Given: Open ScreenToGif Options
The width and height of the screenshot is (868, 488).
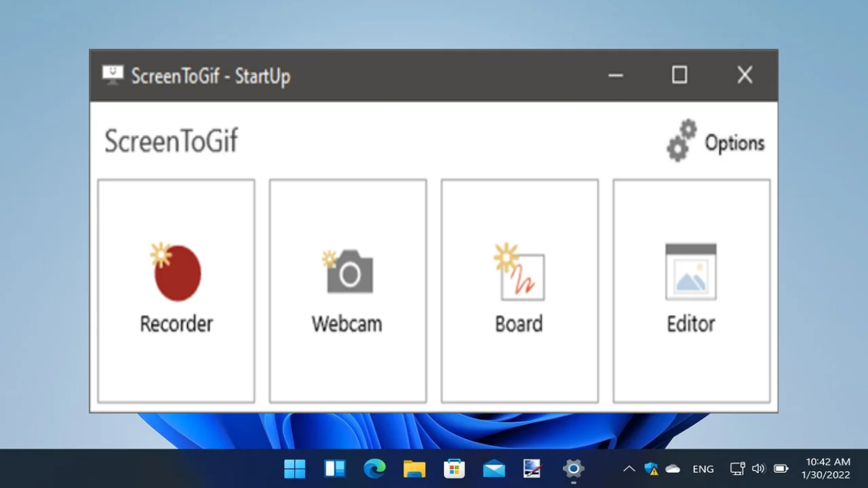Looking at the screenshot, I should 716,141.
